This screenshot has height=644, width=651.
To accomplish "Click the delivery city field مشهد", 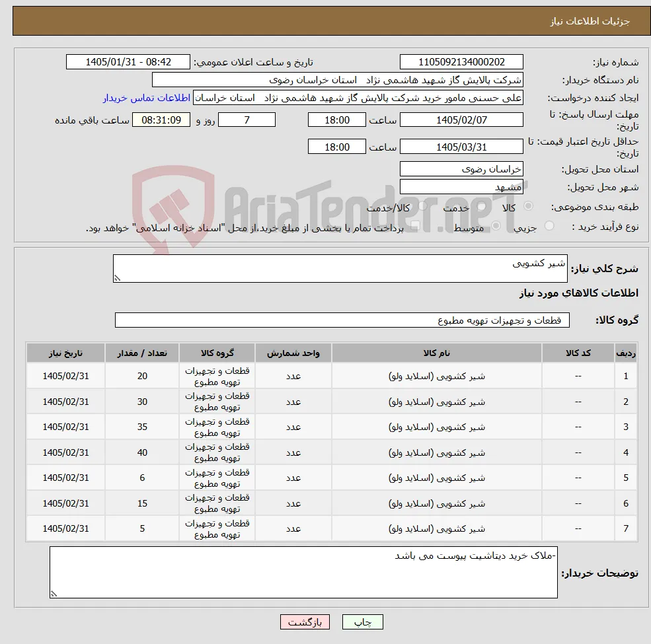I will pyautogui.click(x=461, y=187).
